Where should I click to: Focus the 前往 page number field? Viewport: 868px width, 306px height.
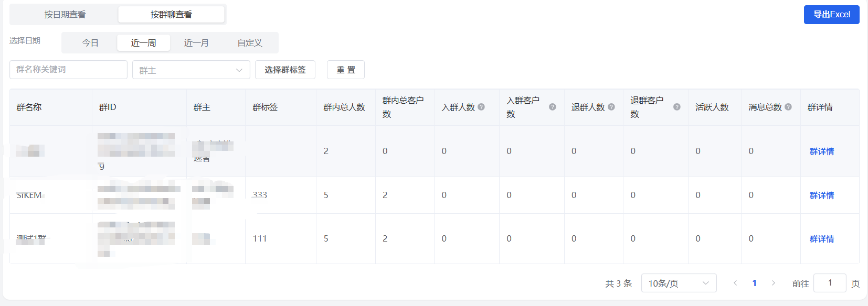(x=830, y=283)
